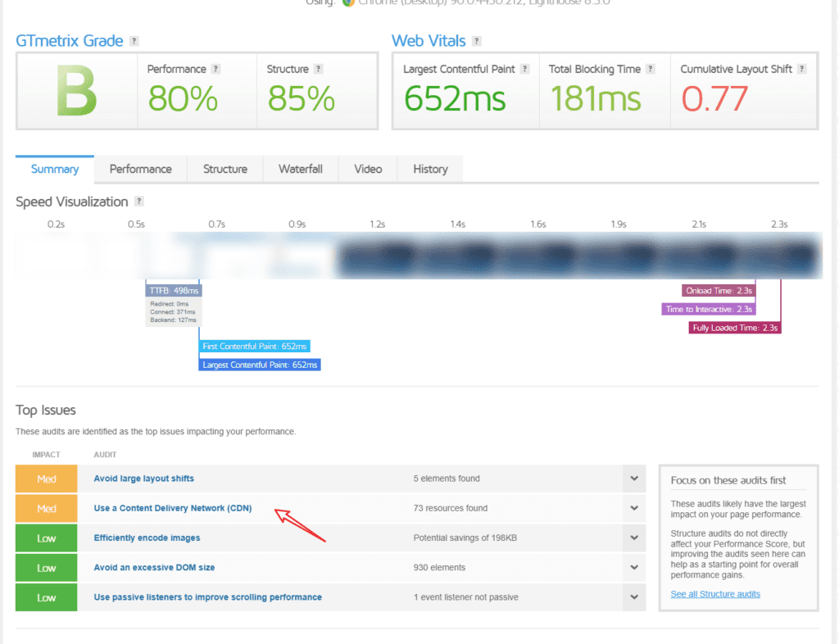839x644 pixels.
Task: Click the Chrome browser icon at top
Action: (x=348, y=2)
